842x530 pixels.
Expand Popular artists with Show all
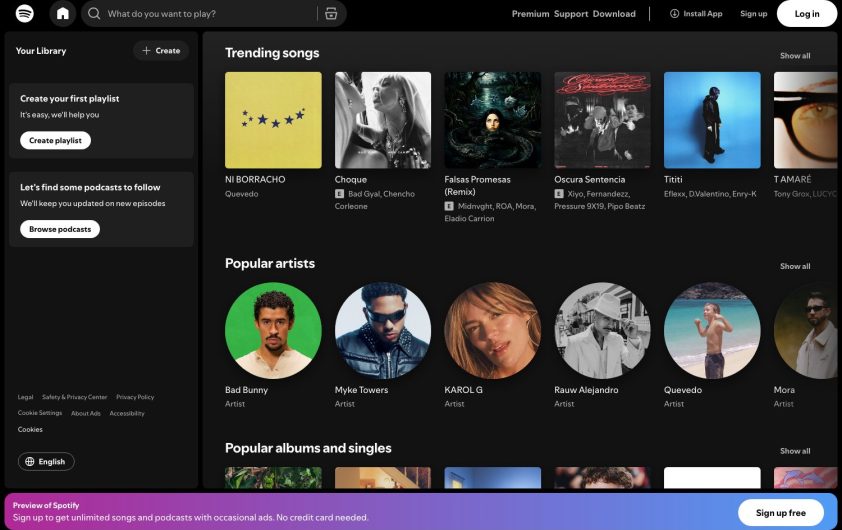(x=795, y=266)
